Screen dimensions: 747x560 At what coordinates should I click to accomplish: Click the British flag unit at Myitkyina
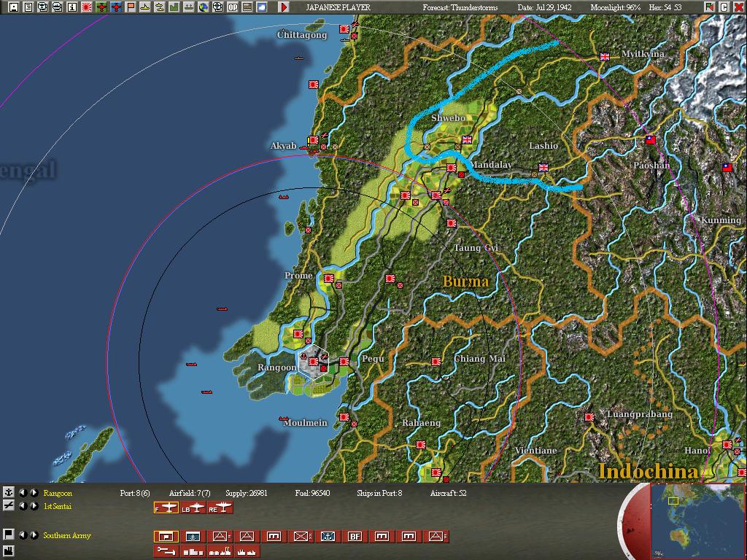[x=605, y=57]
